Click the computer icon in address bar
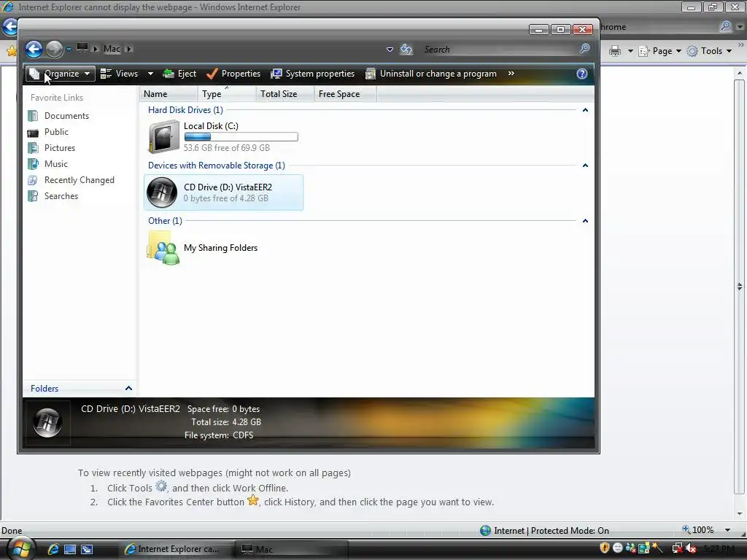The height and width of the screenshot is (560, 747). (x=82, y=48)
